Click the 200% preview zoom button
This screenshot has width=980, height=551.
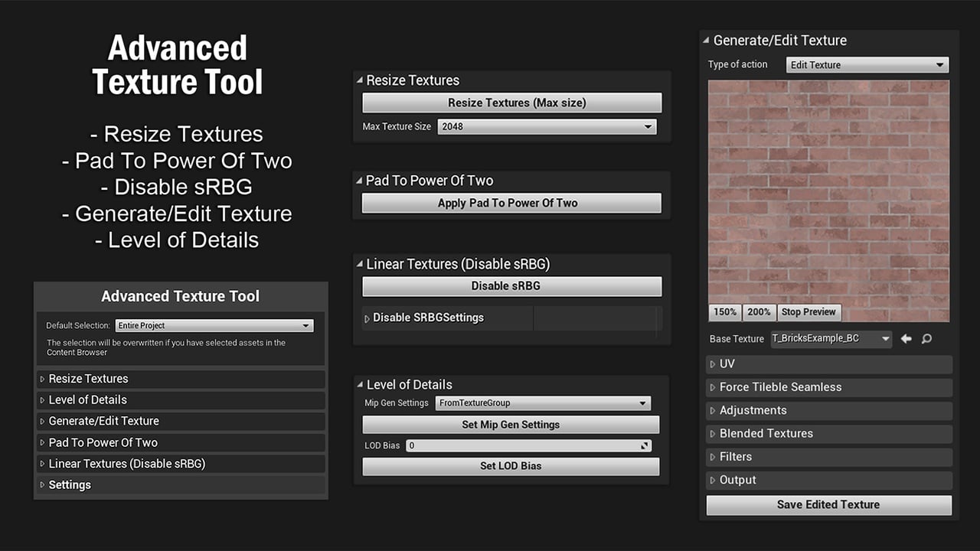(x=759, y=312)
